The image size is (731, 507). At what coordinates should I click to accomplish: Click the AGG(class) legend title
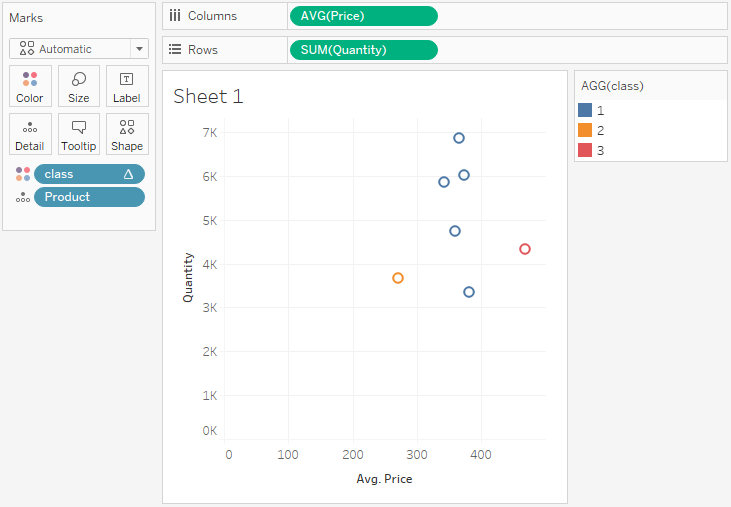(x=612, y=86)
